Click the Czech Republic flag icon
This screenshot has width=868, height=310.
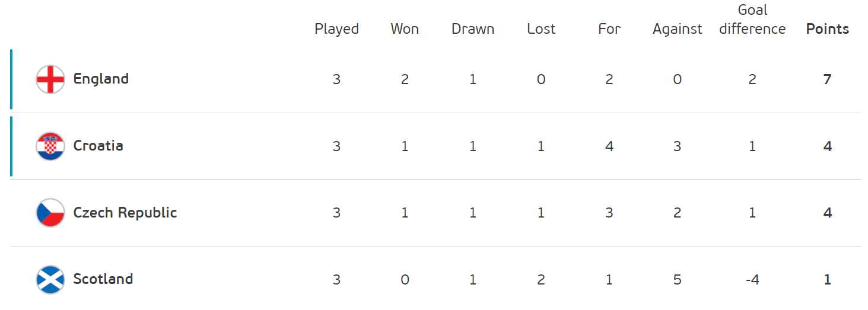pyautogui.click(x=50, y=213)
